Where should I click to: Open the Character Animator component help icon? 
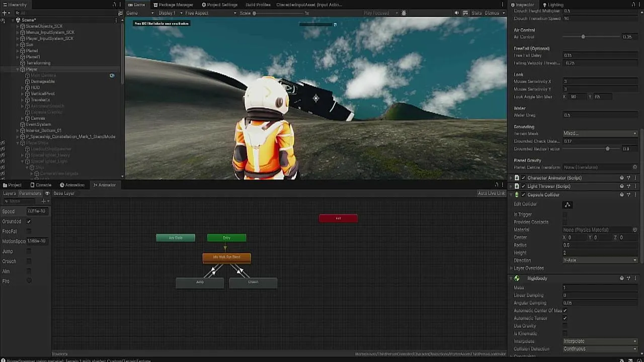[622, 178]
